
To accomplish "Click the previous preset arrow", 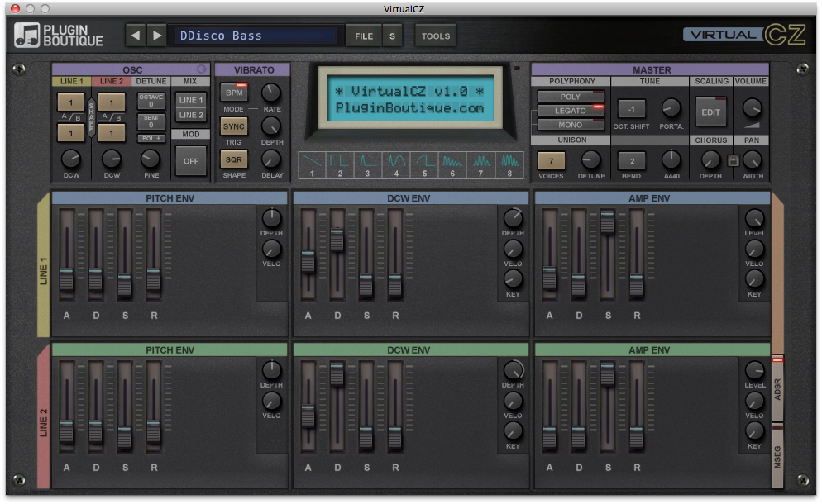I will click(136, 36).
